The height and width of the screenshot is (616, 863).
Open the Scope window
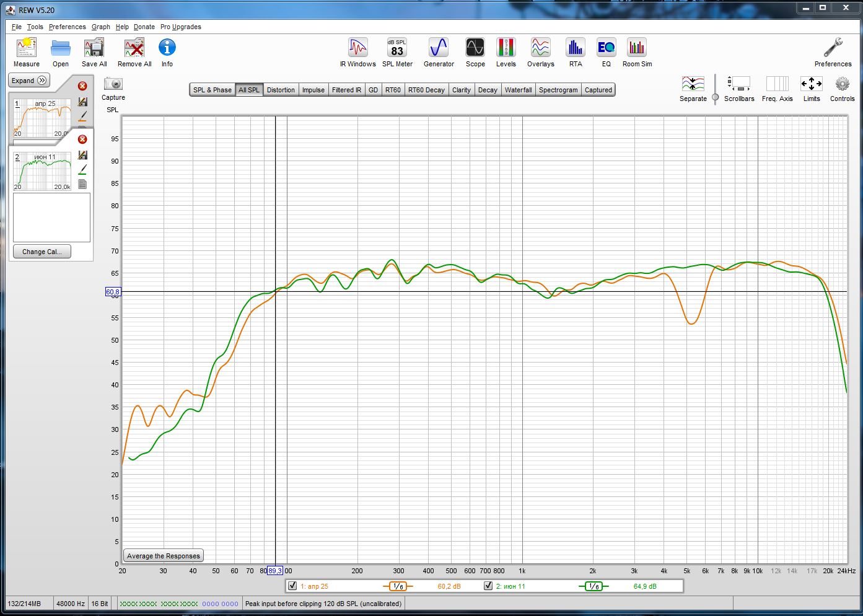click(x=475, y=48)
